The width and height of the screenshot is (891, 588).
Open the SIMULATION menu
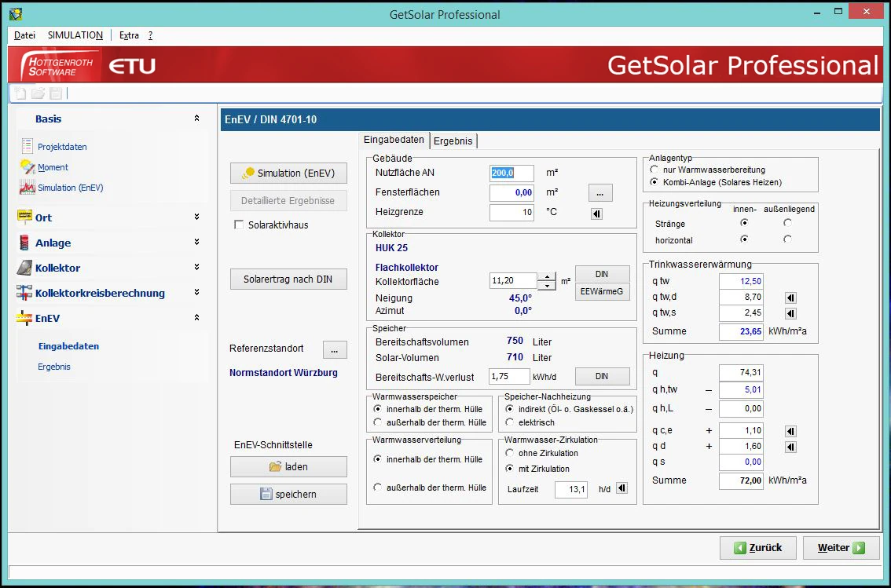[75, 35]
